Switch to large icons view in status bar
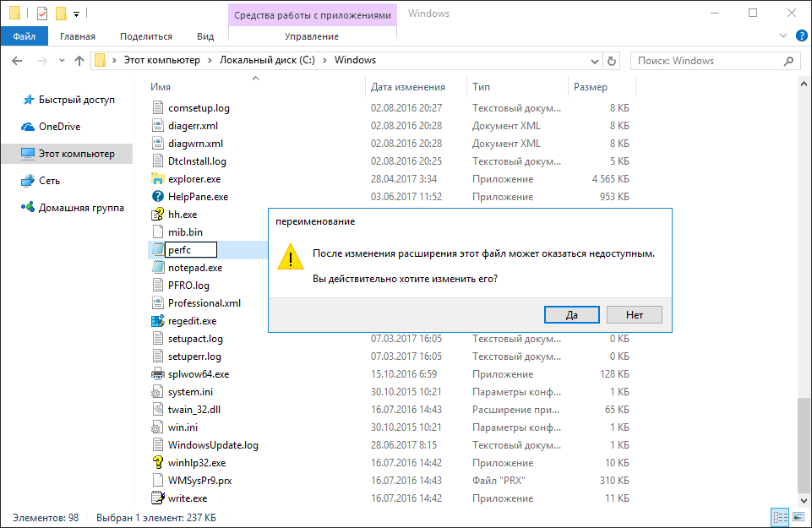Image resolution: width=812 pixels, height=528 pixels. click(799, 517)
